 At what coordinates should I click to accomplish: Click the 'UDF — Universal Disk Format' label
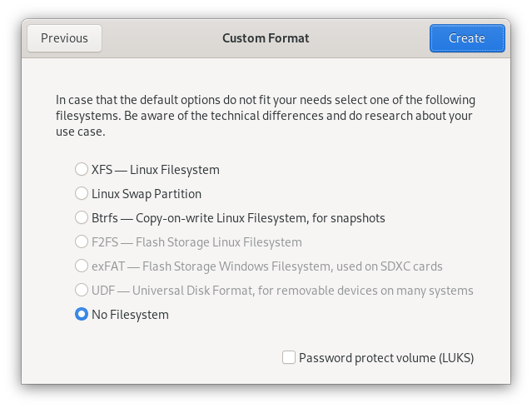tap(282, 291)
